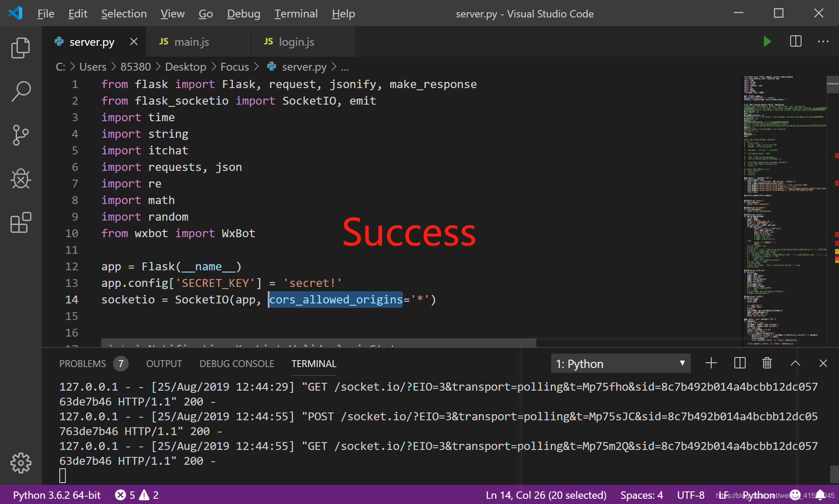Switch to the DEBUG CONSOLE panel tab
The width and height of the screenshot is (839, 504).
click(x=237, y=363)
